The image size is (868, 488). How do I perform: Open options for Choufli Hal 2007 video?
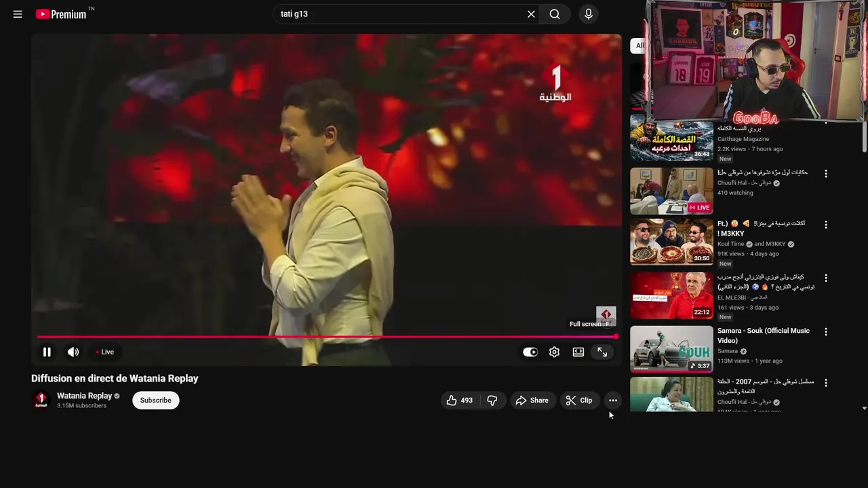(826, 383)
